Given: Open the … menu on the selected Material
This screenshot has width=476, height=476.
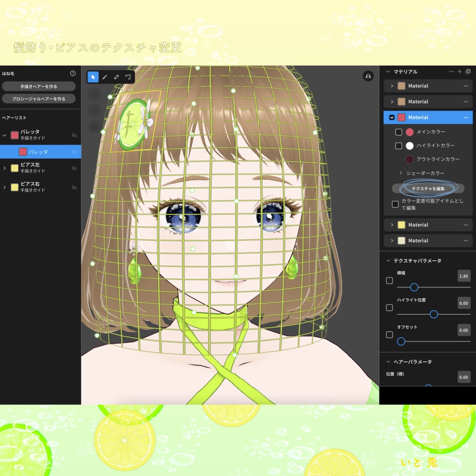Looking at the screenshot, I should coord(466,118).
